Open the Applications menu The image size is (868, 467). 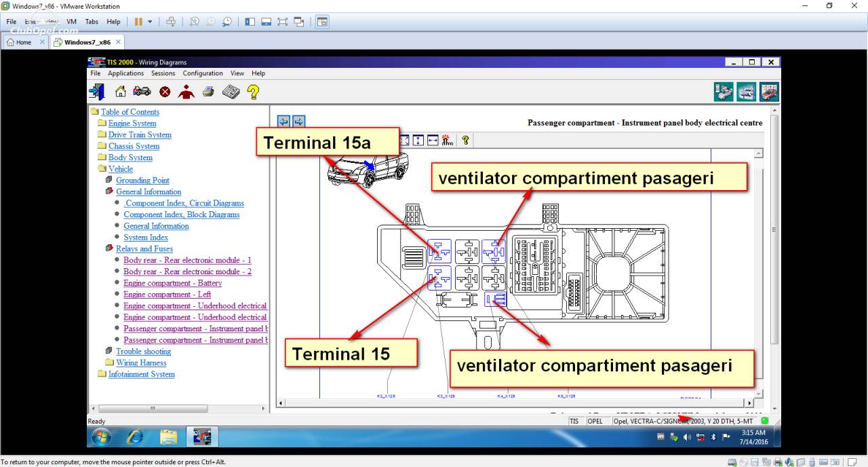click(125, 73)
